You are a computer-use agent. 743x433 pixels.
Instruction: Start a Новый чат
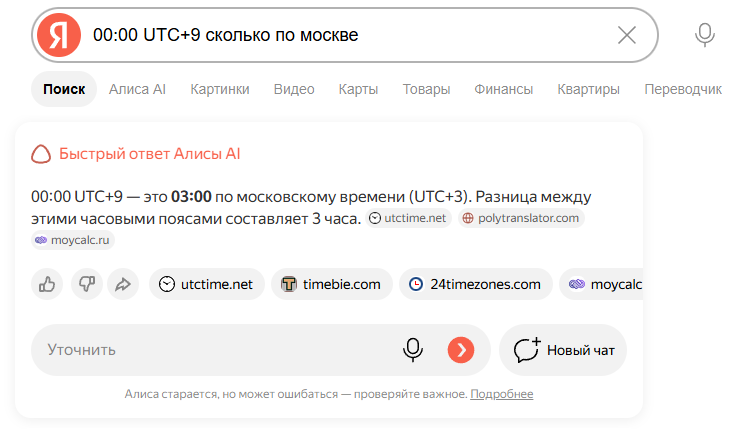(563, 350)
